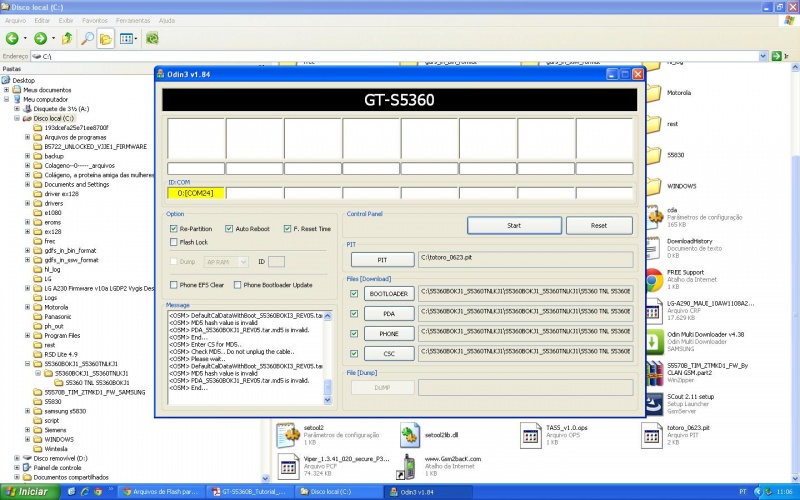The width and height of the screenshot is (800, 500).
Task: Open the WINDOWS folder icon in file list
Action: tap(654, 187)
